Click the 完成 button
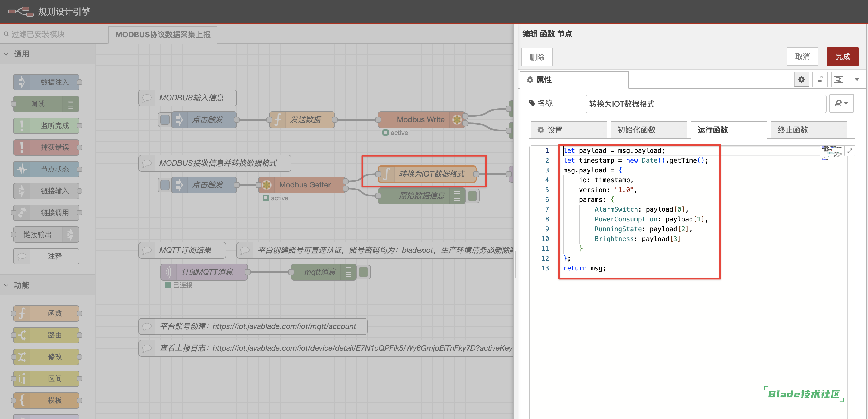The height and width of the screenshot is (419, 868). [x=842, y=57]
